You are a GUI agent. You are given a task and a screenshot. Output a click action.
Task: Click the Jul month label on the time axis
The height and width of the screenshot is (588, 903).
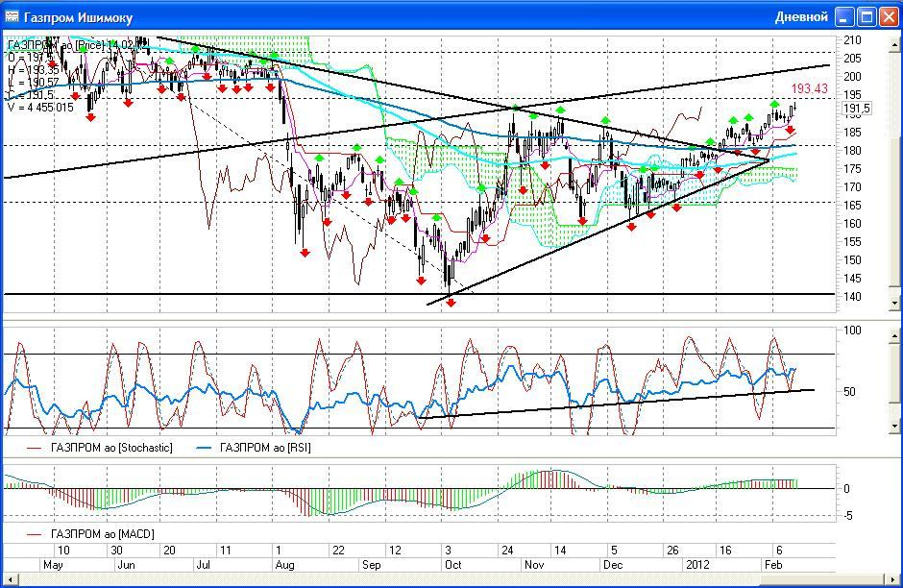coord(204,565)
